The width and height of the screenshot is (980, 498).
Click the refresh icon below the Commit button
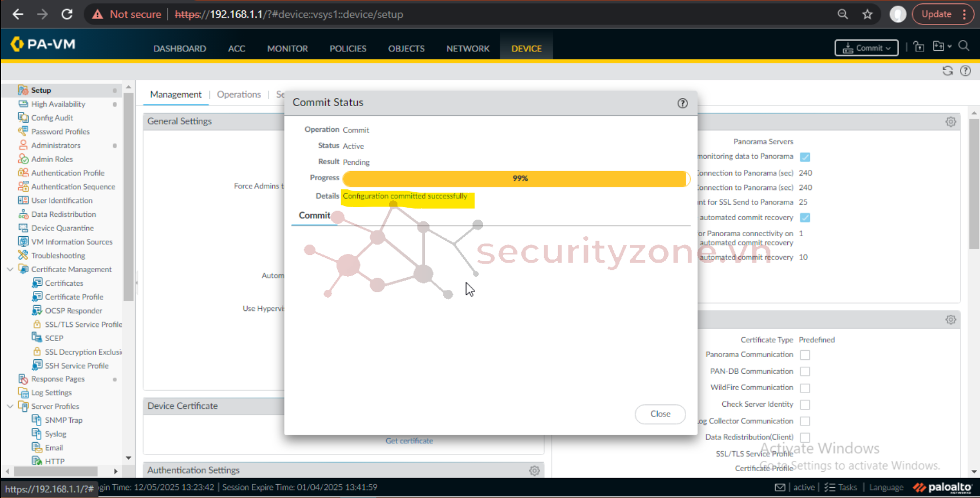click(x=947, y=71)
